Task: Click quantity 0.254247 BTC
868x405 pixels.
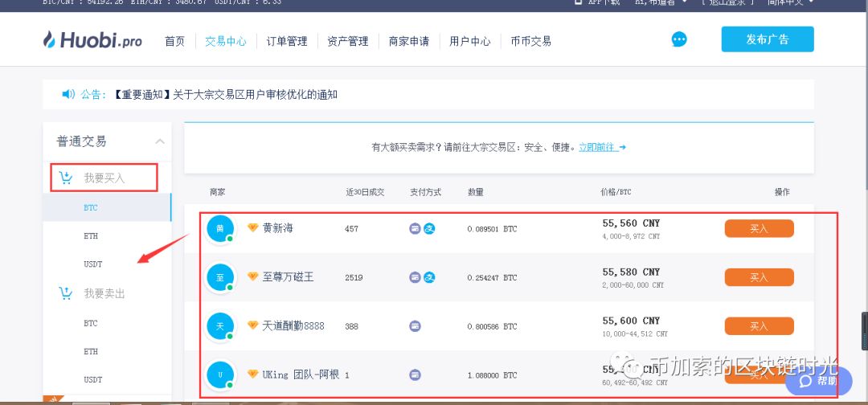Action: pos(492,278)
